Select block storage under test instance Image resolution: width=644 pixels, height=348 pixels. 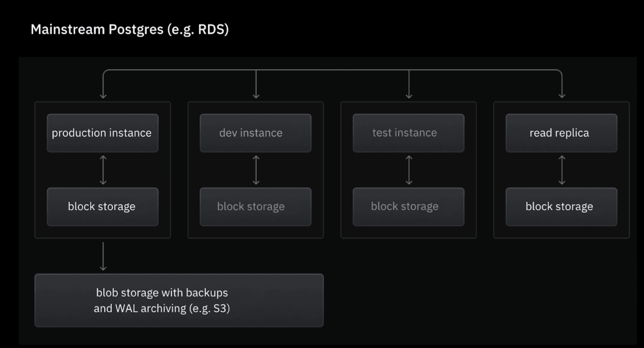click(408, 207)
